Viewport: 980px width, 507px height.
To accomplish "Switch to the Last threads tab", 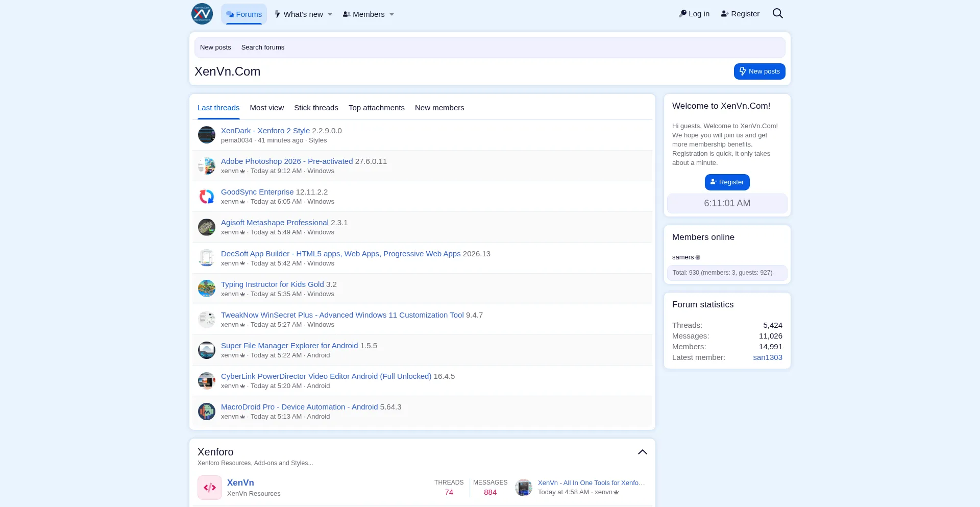I will 218,108.
